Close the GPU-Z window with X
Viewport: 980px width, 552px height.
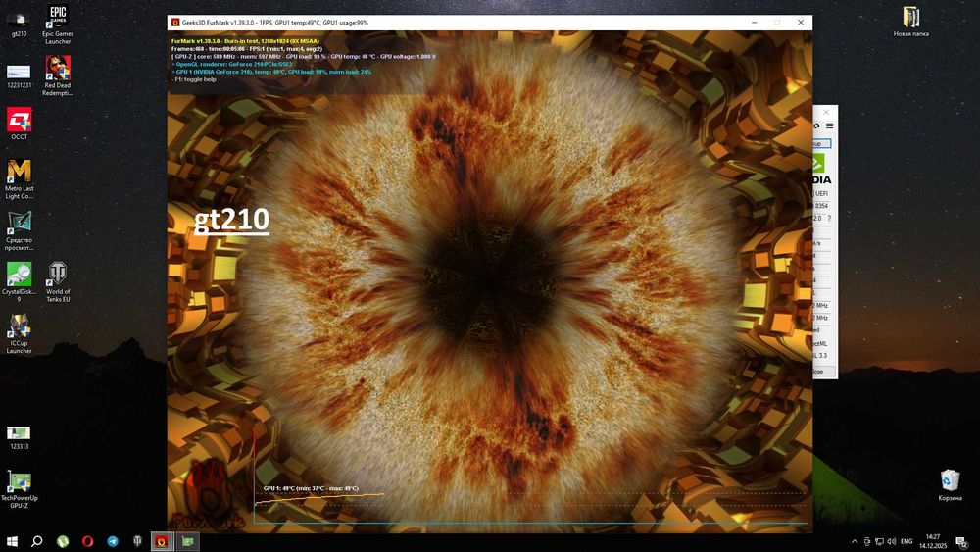pyautogui.click(x=826, y=113)
